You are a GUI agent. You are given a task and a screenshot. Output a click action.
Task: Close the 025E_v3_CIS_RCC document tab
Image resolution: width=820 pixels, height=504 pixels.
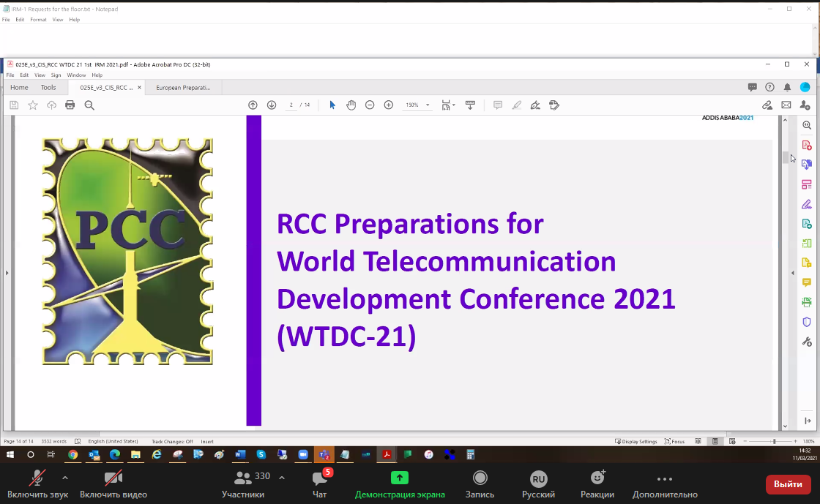click(x=139, y=87)
